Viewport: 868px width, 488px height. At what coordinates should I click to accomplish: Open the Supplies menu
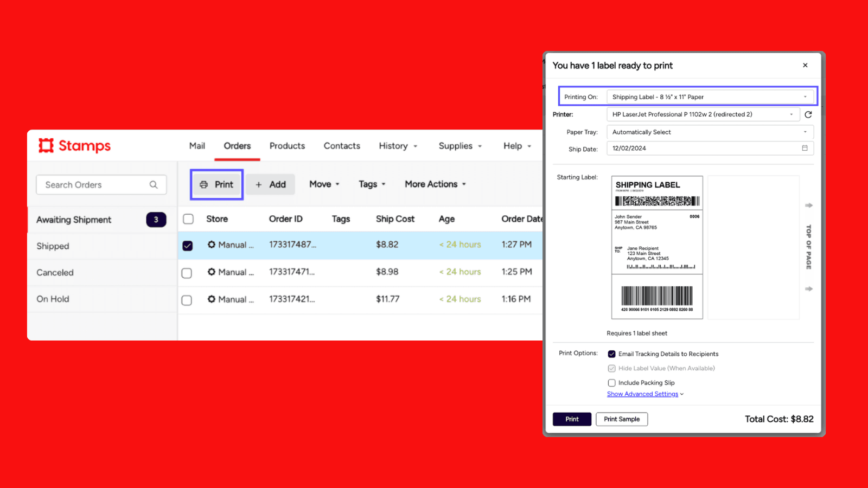click(459, 145)
